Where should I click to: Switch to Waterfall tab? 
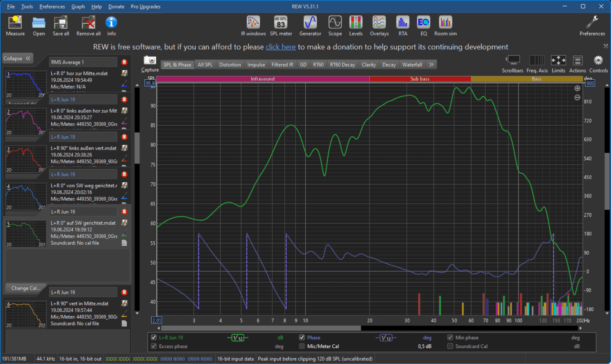coord(412,65)
